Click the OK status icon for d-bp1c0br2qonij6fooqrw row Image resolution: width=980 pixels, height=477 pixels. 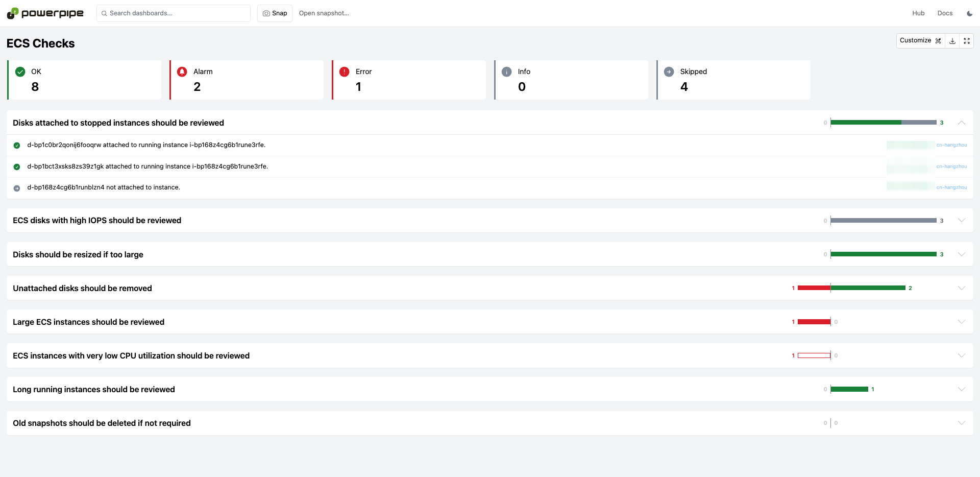tap(17, 146)
